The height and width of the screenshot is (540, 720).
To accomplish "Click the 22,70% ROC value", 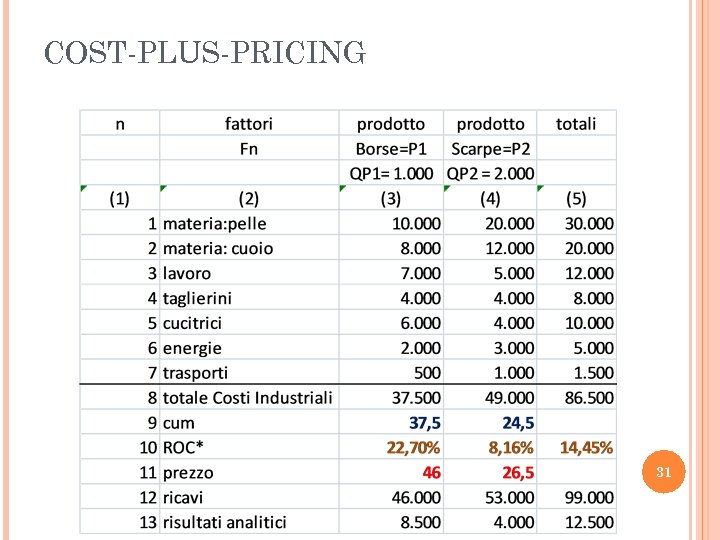I will [x=413, y=447].
